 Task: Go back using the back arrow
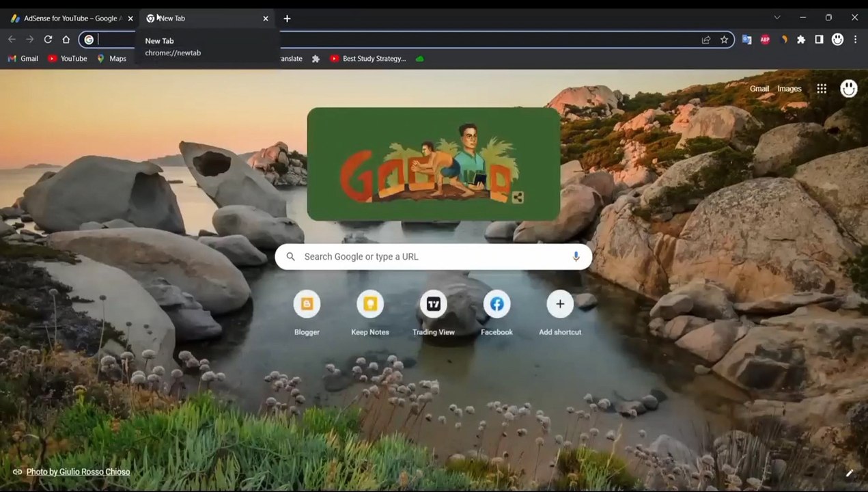(12, 40)
